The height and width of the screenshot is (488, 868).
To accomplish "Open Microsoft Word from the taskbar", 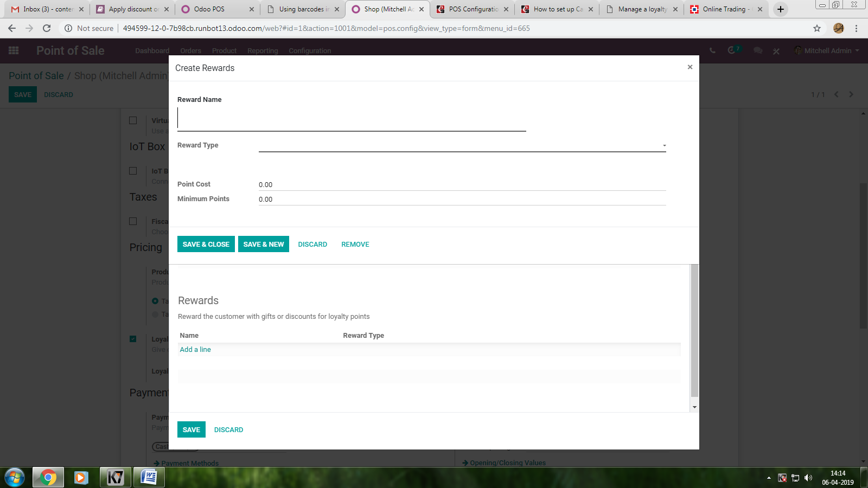I will (x=149, y=477).
